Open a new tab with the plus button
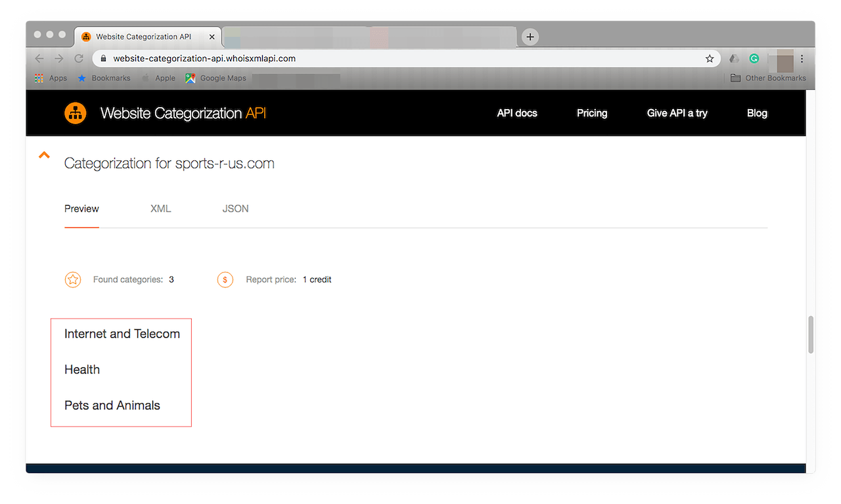Viewport: 841px width, 504px height. (x=530, y=37)
